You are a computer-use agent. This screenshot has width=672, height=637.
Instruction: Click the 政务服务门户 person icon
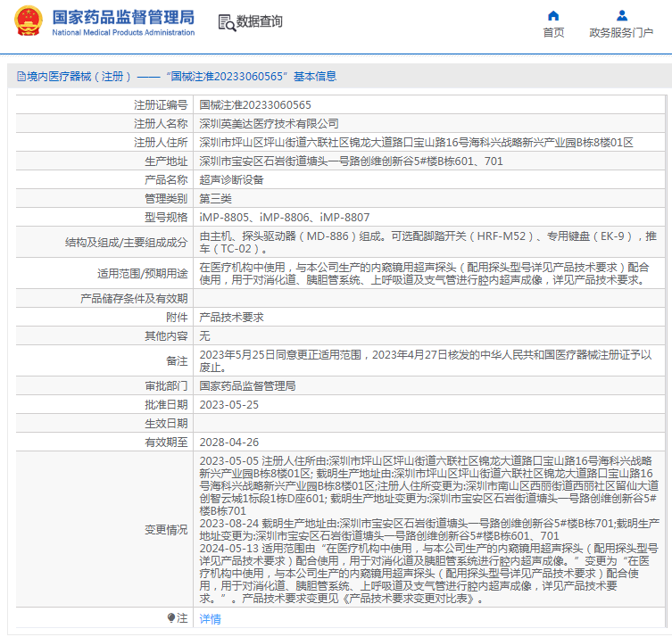(x=621, y=16)
